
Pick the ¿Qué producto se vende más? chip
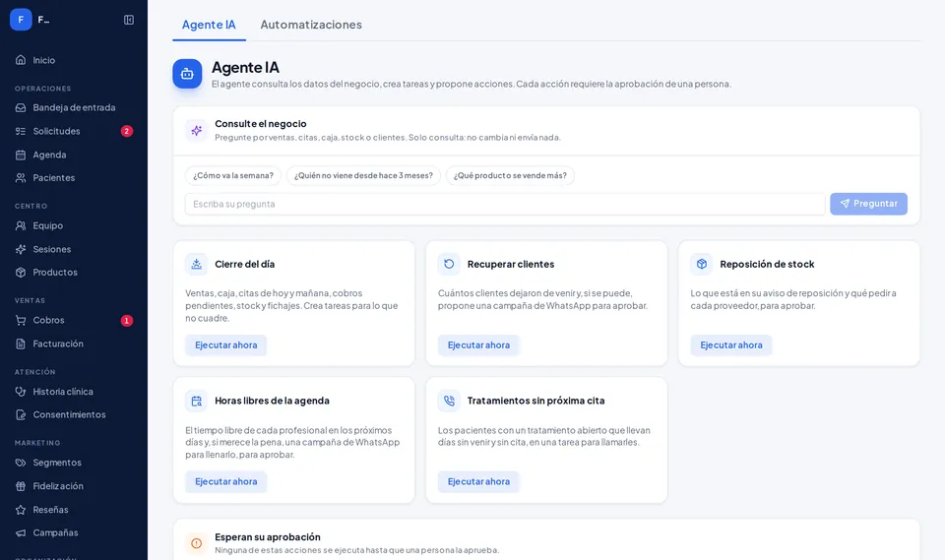coord(510,175)
